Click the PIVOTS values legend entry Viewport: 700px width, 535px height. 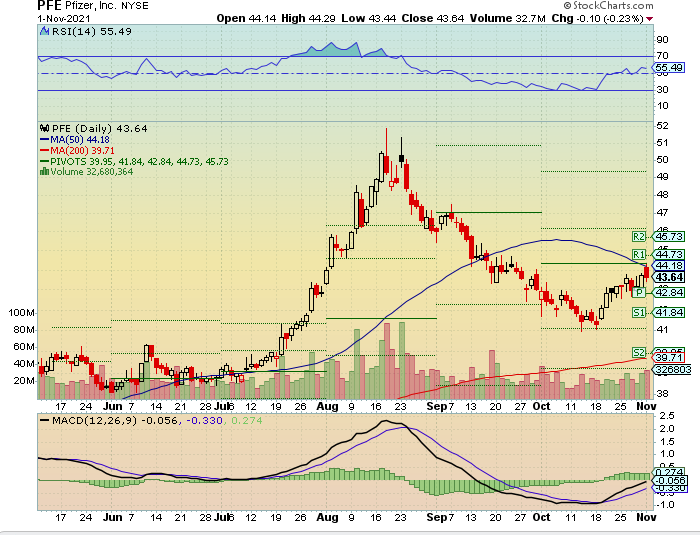[x=139, y=161]
